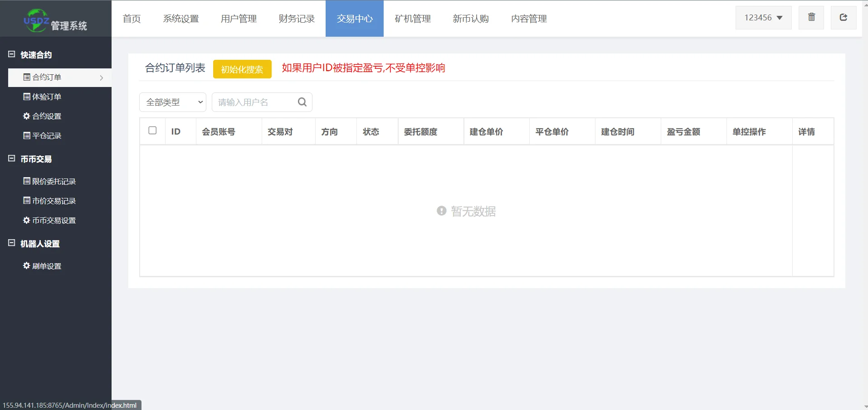The width and height of the screenshot is (868, 410).
Task: Open 刷单设置 under robot settings
Action: click(42, 266)
